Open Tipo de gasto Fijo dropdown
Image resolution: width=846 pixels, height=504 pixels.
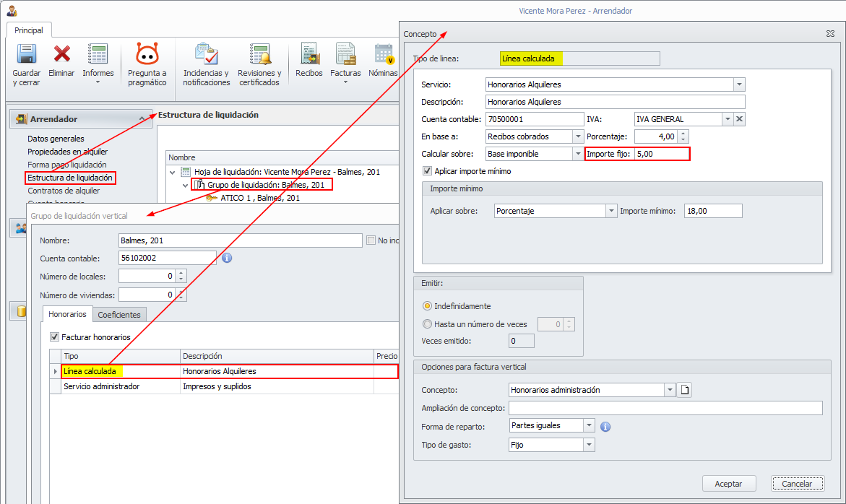point(589,445)
